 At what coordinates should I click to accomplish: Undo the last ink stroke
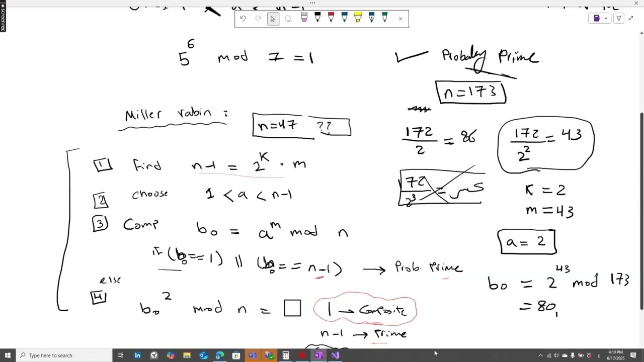(x=243, y=19)
